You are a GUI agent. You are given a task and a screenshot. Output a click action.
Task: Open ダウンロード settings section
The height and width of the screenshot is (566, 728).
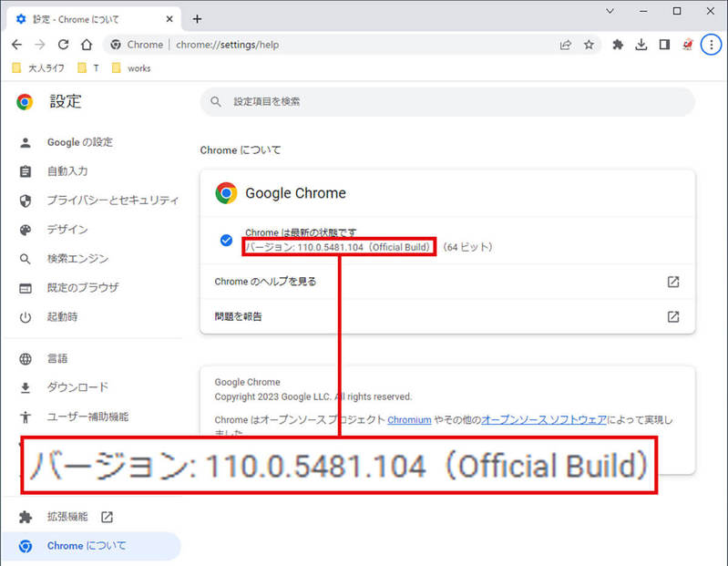coord(77,387)
